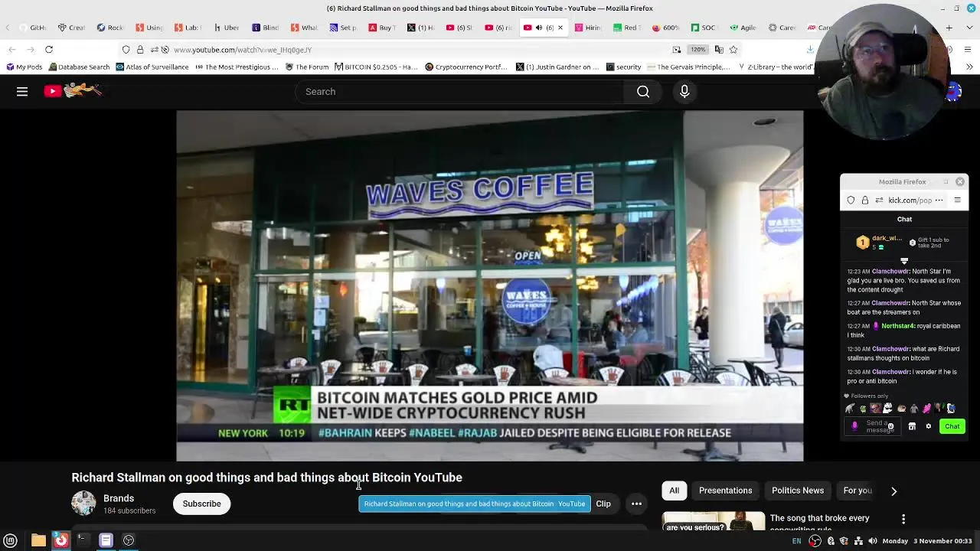Click the translate page icon in URL bar
Screen dimensions: 980x551
(719, 50)
